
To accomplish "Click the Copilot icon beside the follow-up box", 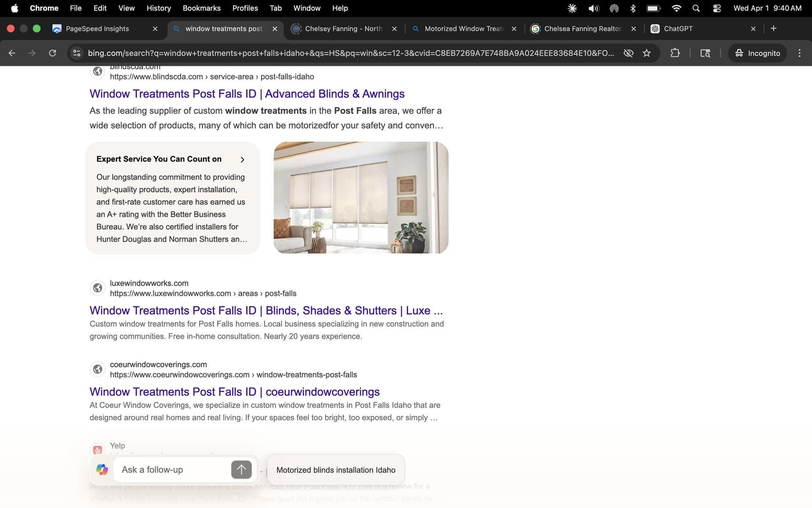I will coord(101,469).
